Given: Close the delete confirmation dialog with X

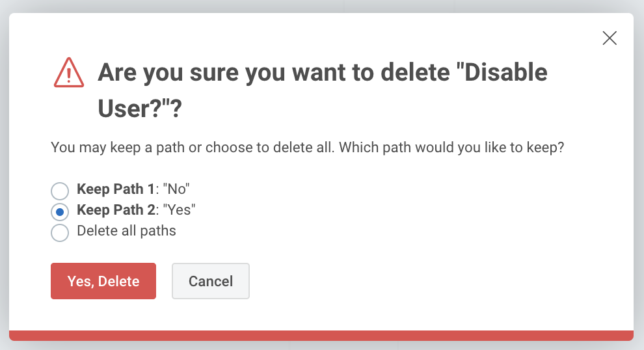Looking at the screenshot, I should tap(610, 38).
